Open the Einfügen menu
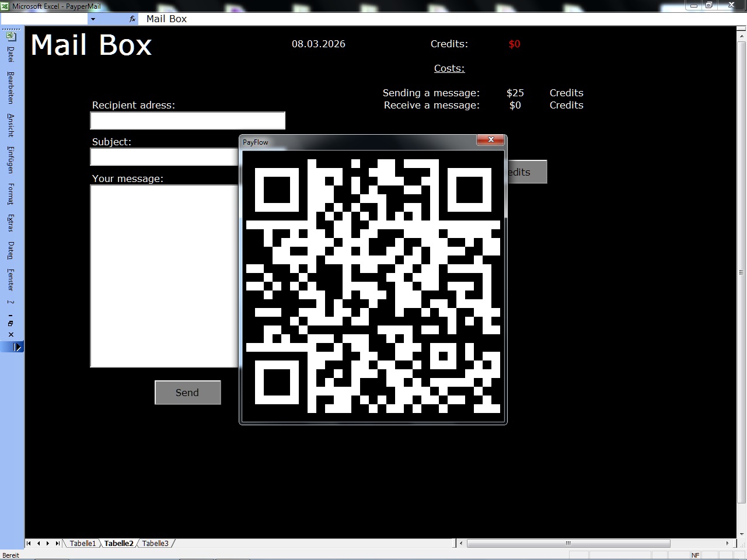Viewport: 747px width, 560px height. pos(11,160)
